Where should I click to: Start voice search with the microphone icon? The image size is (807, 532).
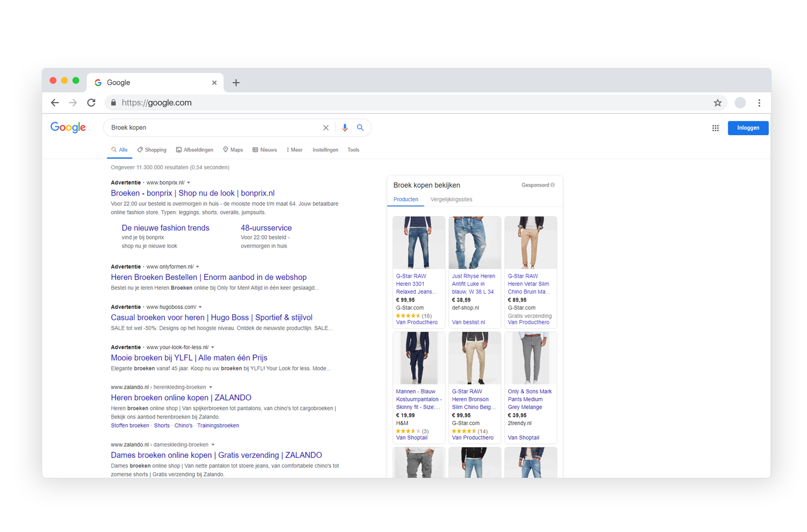[x=344, y=128]
